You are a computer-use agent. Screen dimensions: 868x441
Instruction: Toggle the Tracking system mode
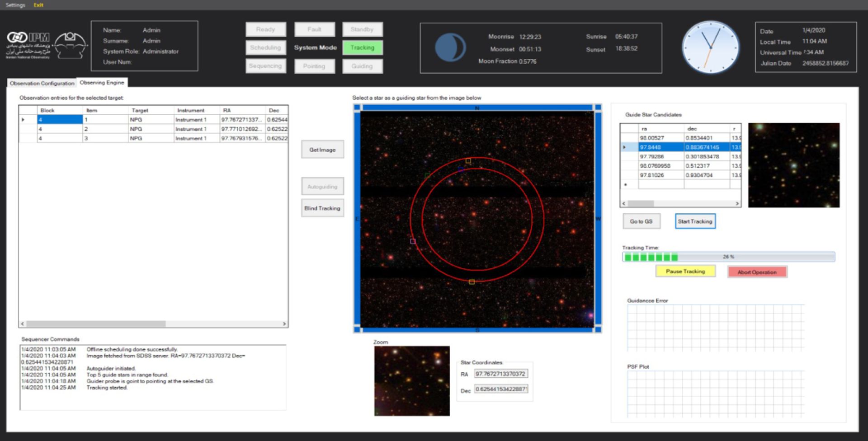tap(362, 47)
